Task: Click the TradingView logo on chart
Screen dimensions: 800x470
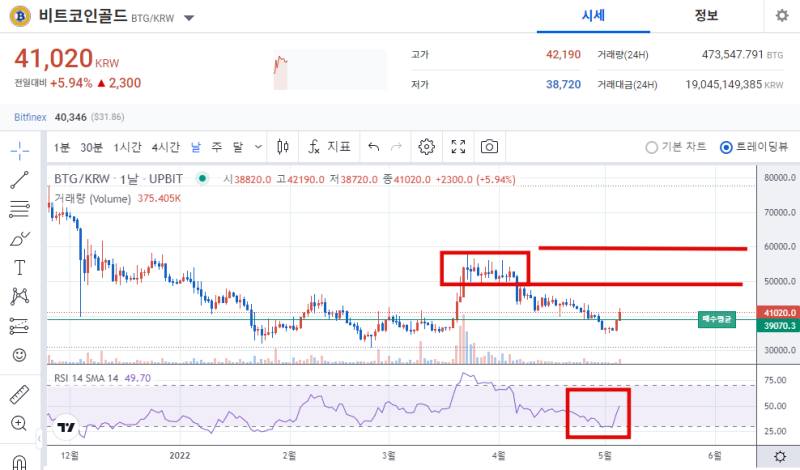Action: coord(66,428)
